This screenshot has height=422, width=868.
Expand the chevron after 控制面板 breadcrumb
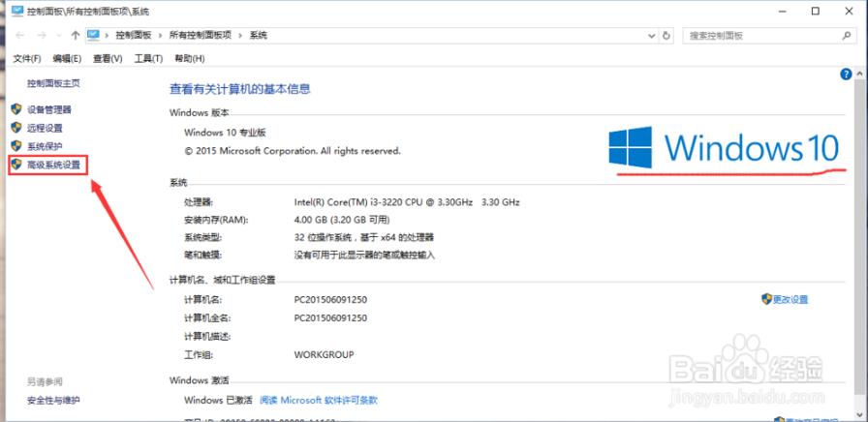161,36
